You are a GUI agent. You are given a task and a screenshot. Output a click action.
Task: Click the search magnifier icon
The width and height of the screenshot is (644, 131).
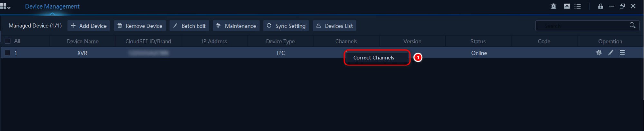coord(632,25)
